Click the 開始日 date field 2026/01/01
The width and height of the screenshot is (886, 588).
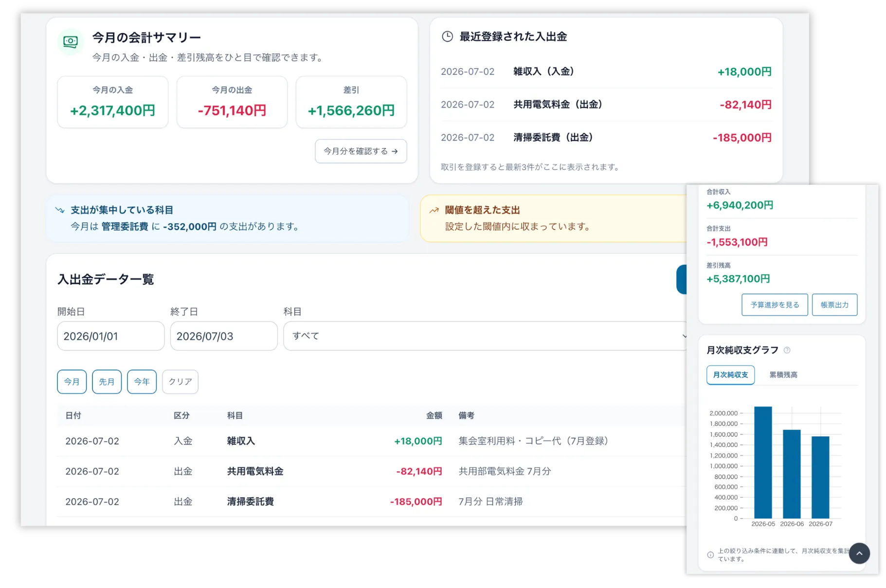coord(110,336)
